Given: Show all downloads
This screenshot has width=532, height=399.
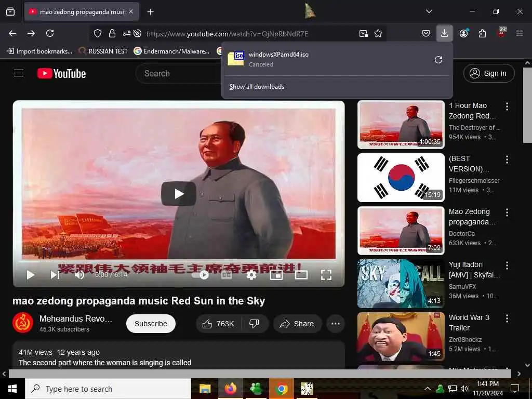Looking at the screenshot, I should pyautogui.click(x=257, y=87).
